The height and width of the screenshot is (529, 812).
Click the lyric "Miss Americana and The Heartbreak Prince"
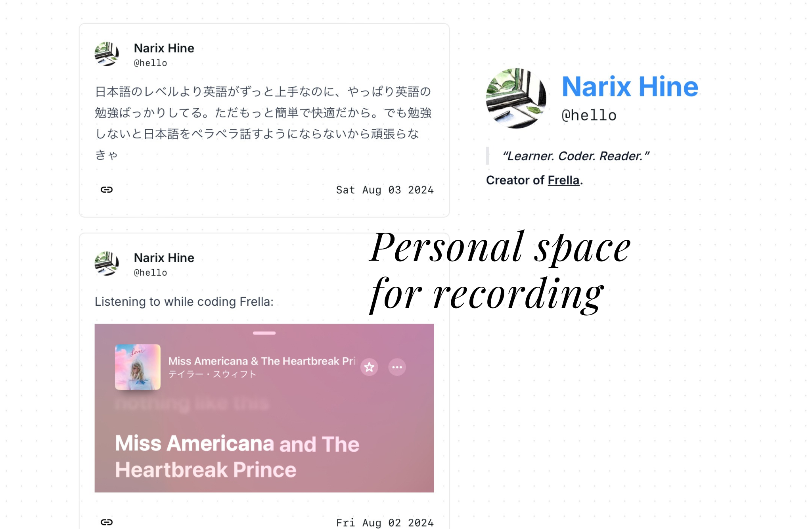point(237,456)
